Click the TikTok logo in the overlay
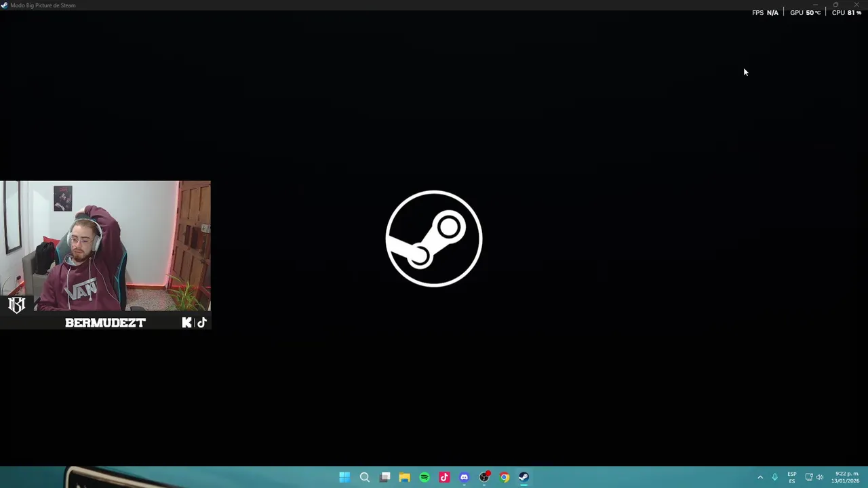868x488 pixels. [201, 323]
